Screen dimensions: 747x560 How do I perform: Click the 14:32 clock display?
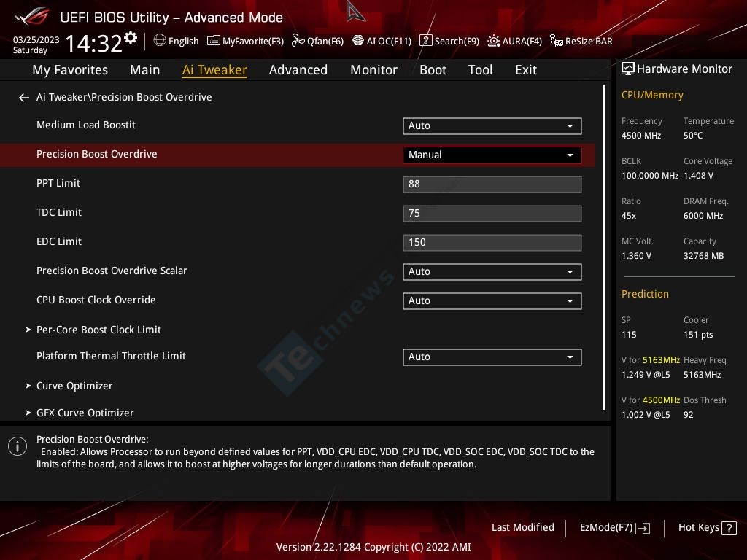click(x=94, y=44)
